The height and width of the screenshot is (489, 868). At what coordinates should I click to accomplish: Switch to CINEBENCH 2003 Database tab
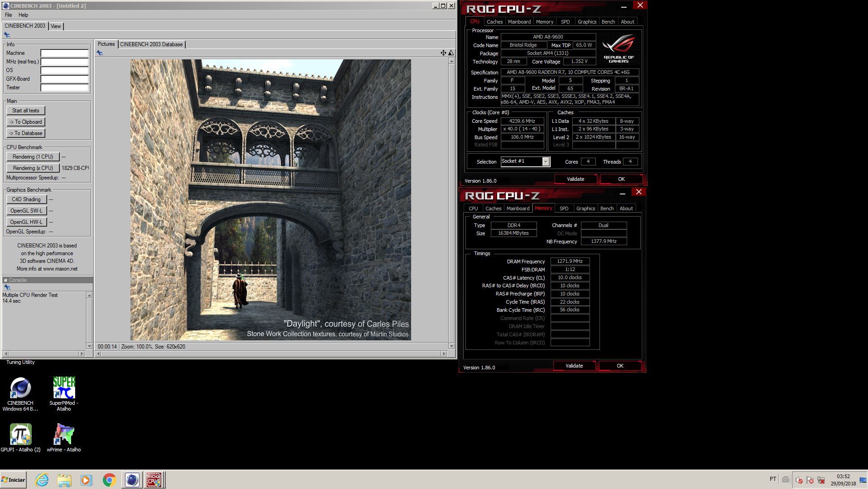[151, 44]
